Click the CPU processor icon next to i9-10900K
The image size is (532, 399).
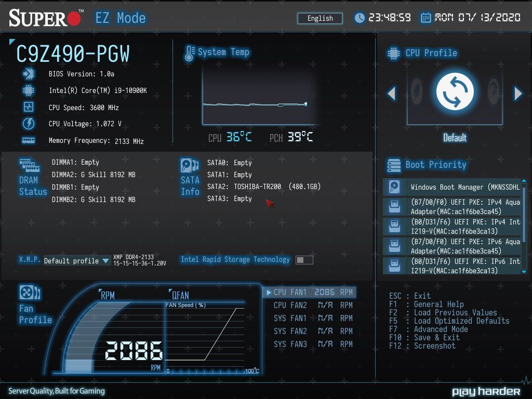pyautogui.click(x=29, y=90)
